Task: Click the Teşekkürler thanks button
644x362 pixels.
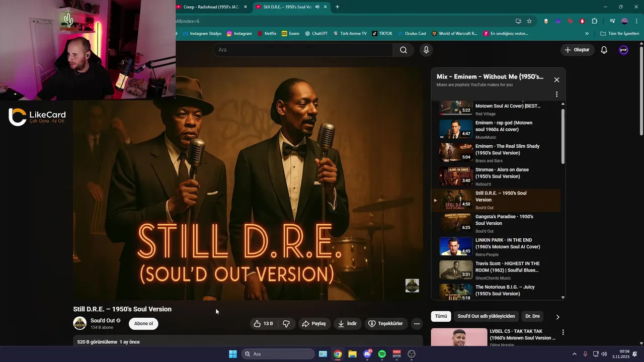Action: [x=386, y=324]
